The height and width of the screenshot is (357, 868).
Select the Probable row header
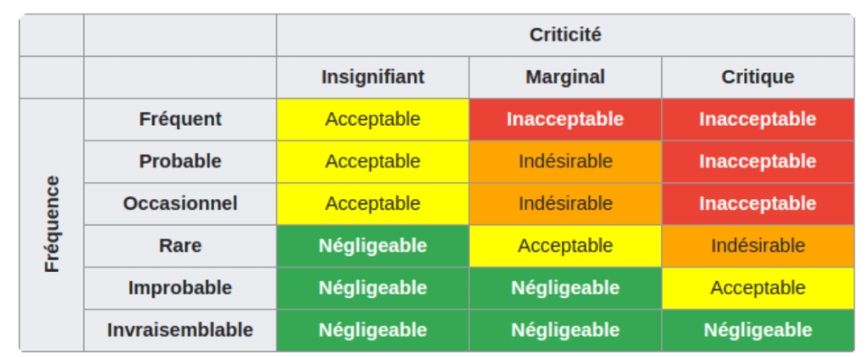tap(180, 161)
